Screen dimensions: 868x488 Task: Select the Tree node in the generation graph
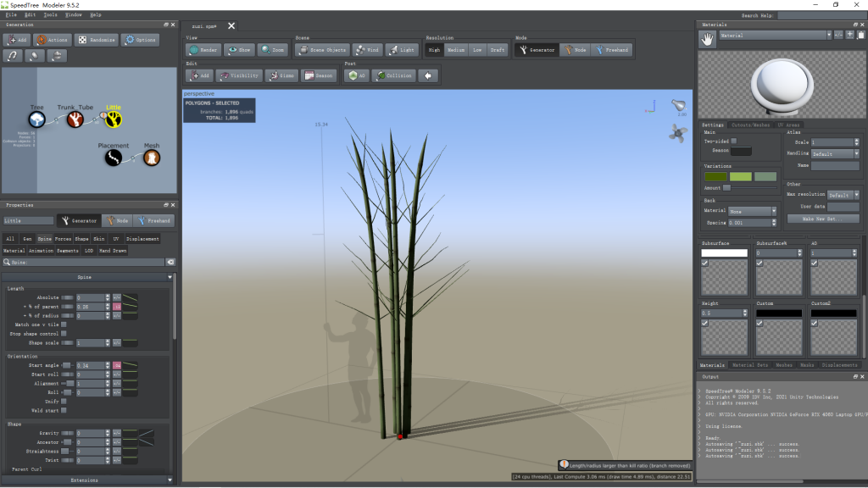click(x=37, y=119)
